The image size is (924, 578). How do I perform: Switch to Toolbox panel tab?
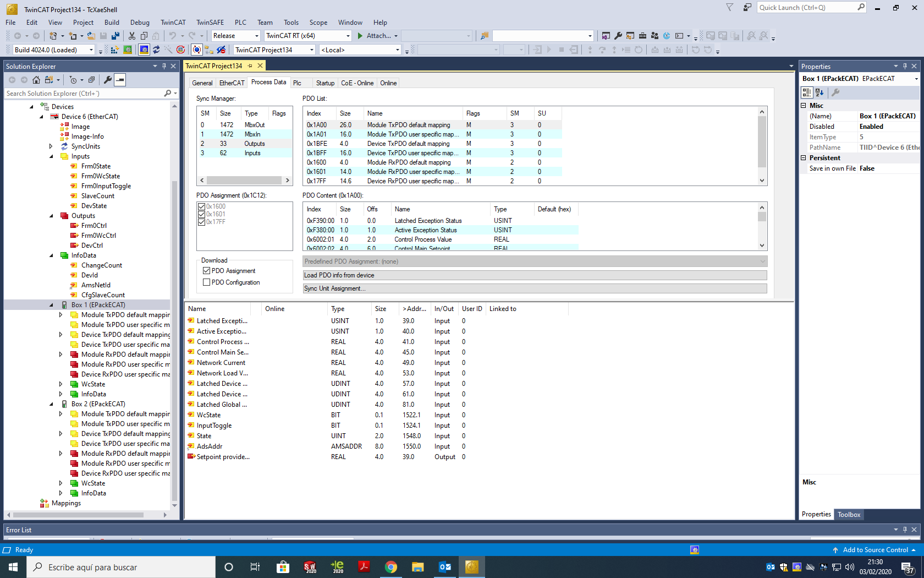849,515
